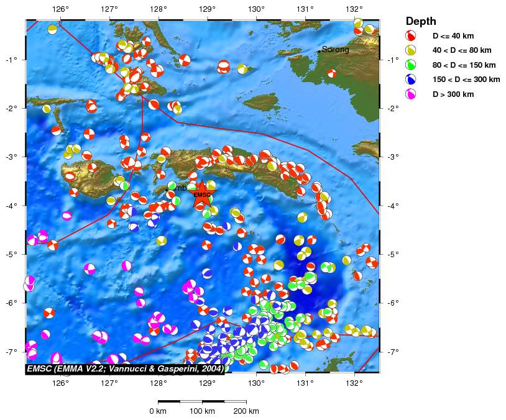Pick the green beachball legend icon
506x420 pixels.
pos(410,65)
